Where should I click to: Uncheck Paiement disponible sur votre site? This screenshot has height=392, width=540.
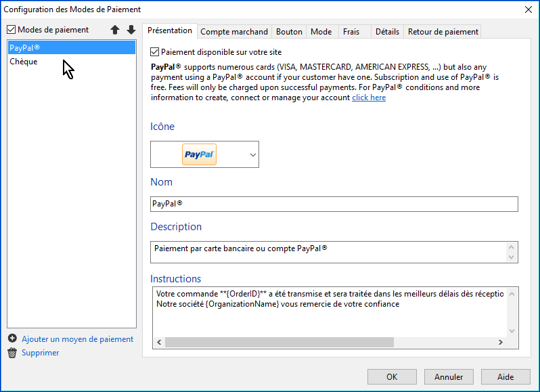pyautogui.click(x=155, y=52)
